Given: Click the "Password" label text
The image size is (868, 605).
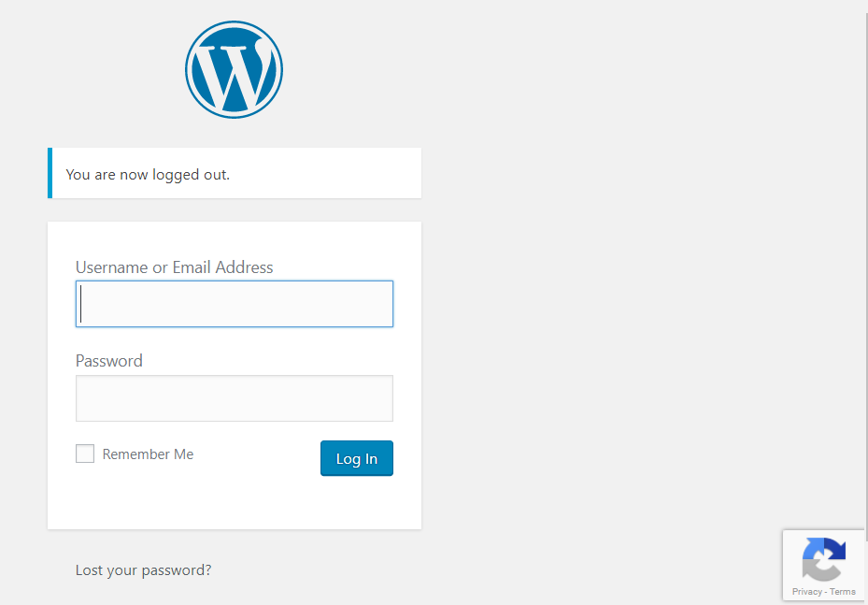Looking at the screenshot, I should click(x=109, y=361).
